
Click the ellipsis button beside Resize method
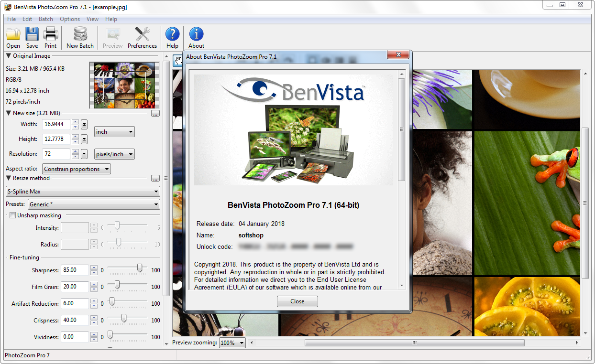click(155, 179)
